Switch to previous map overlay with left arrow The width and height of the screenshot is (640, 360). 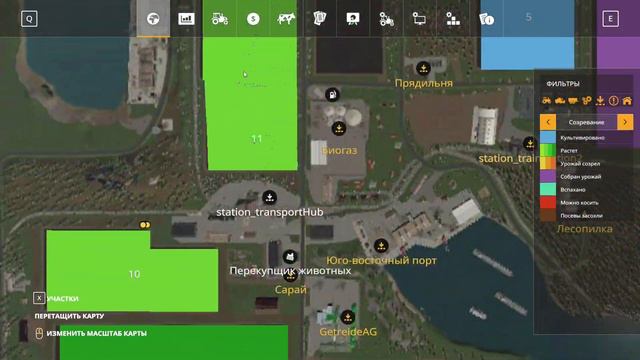coord(548,122)
